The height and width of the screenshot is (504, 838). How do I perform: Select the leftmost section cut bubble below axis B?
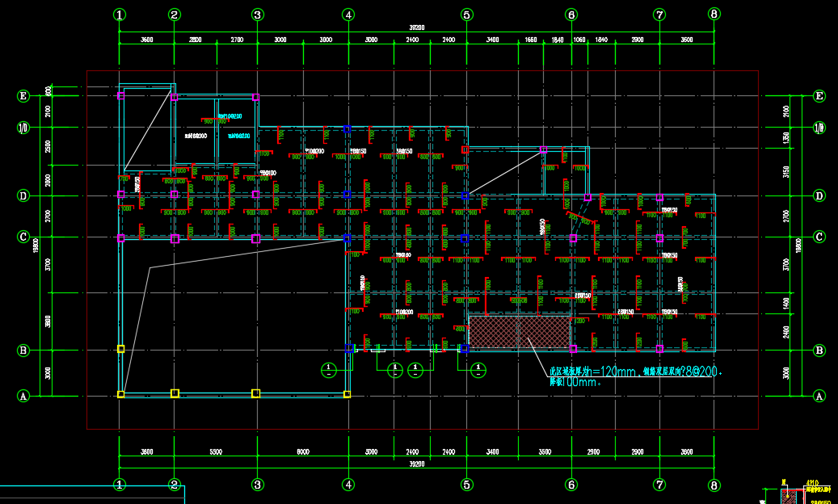pyautogui.click(x=329, y=370)
